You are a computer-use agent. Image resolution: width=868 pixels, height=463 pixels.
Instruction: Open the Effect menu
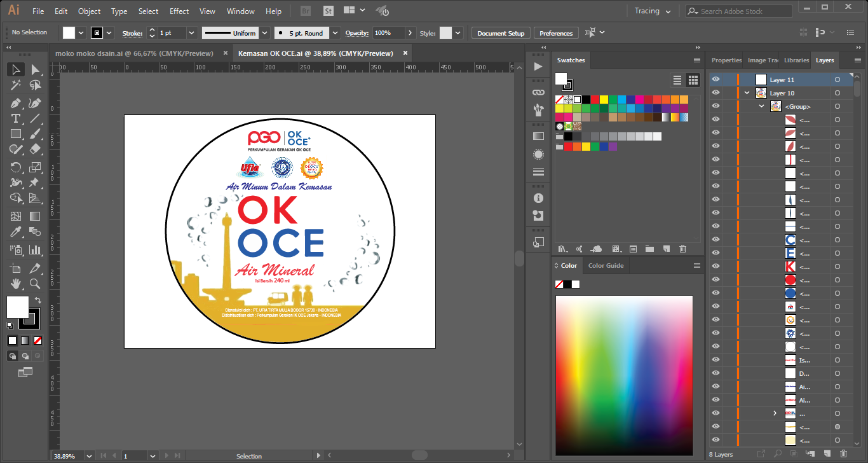coord(179,11)
